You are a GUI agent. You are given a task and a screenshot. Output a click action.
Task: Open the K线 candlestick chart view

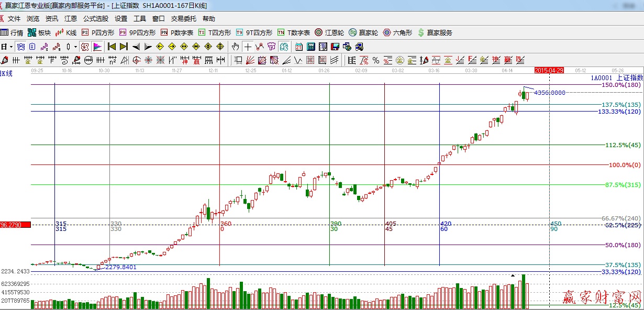coord(66,32)
